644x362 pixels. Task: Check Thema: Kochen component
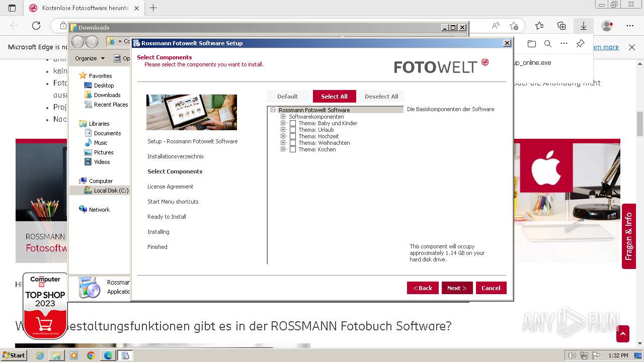(x=293, y=149)
